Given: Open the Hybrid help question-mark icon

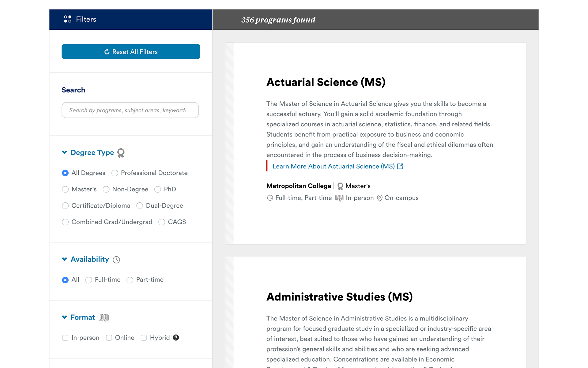Looking at the screenshot, I should tap(176, 338).
